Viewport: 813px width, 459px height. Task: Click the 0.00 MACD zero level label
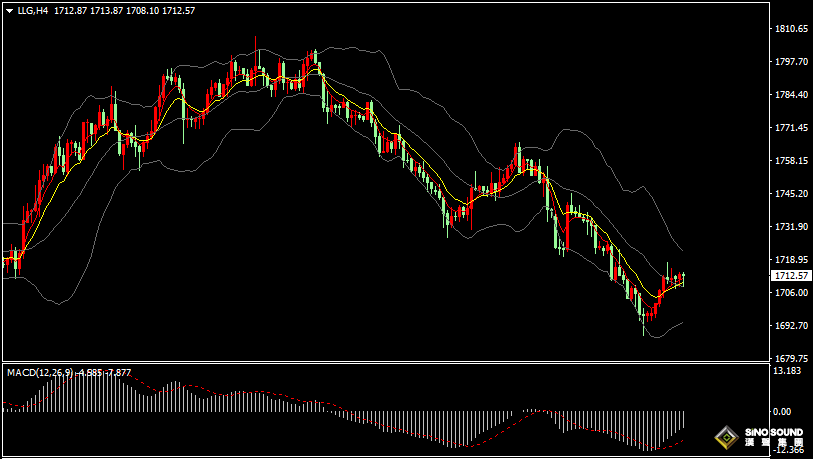[x=782, y=411]
